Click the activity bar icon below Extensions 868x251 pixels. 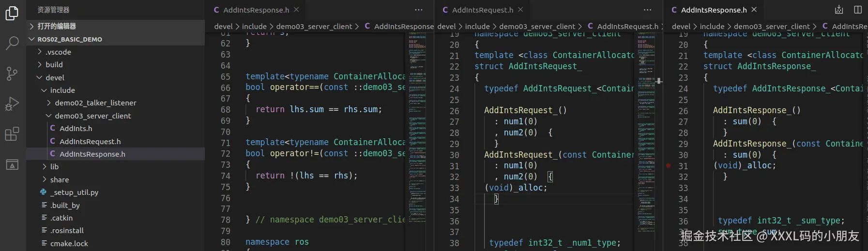click(12, 164)
